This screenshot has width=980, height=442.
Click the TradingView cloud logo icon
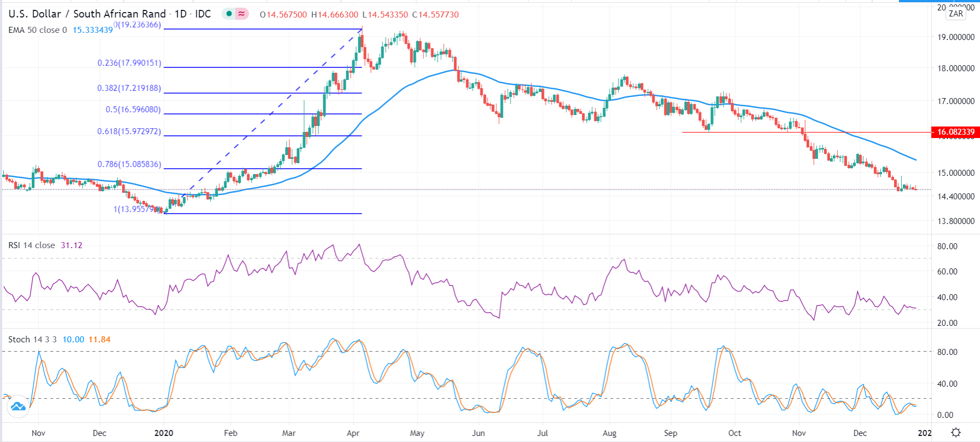click(x=18, y=406)
